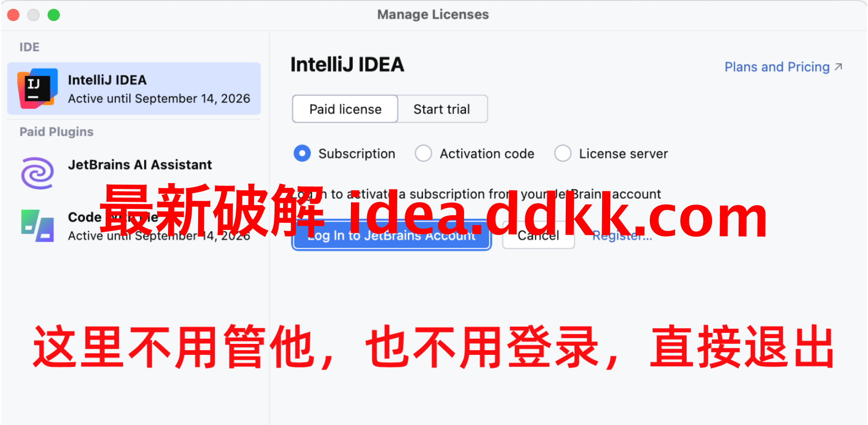The height and width of the screenshot is (425, 868).
Task: Click the Code With Me plugin icon
Action: (x=37, y=226)
